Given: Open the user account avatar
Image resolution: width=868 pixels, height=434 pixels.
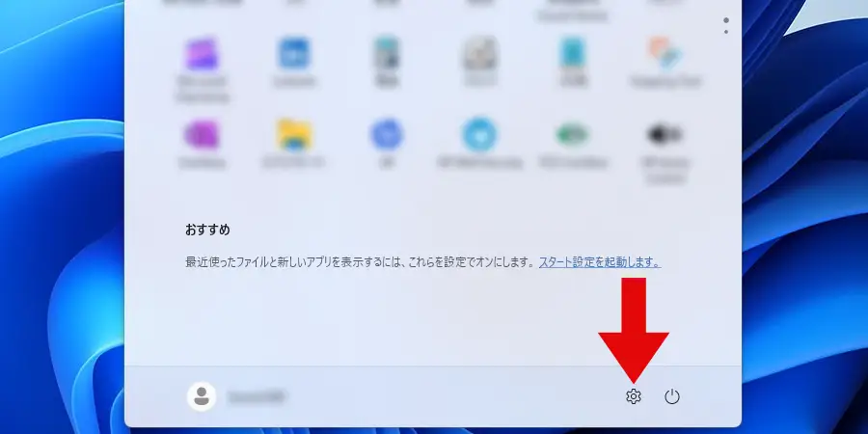Looking at the screenshot, I should [202, 396].
